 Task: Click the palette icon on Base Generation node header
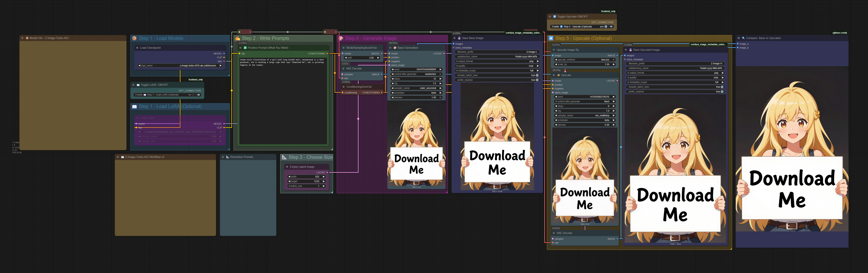[395, 48]
